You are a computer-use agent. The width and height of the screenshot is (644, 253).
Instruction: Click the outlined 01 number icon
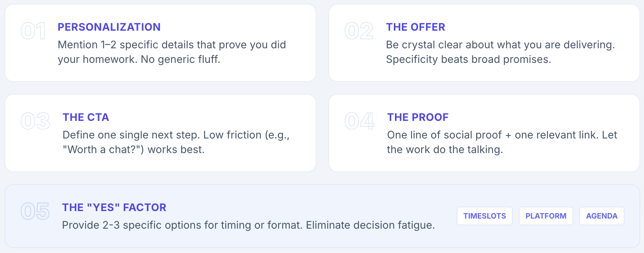[x=33, y=31]
